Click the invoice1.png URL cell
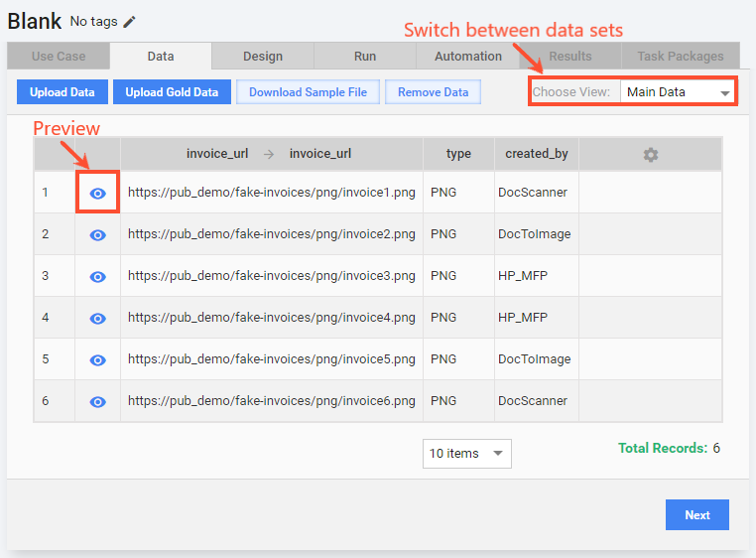Image resolution: width=756 pixels, height=558 pixels. 272,192
